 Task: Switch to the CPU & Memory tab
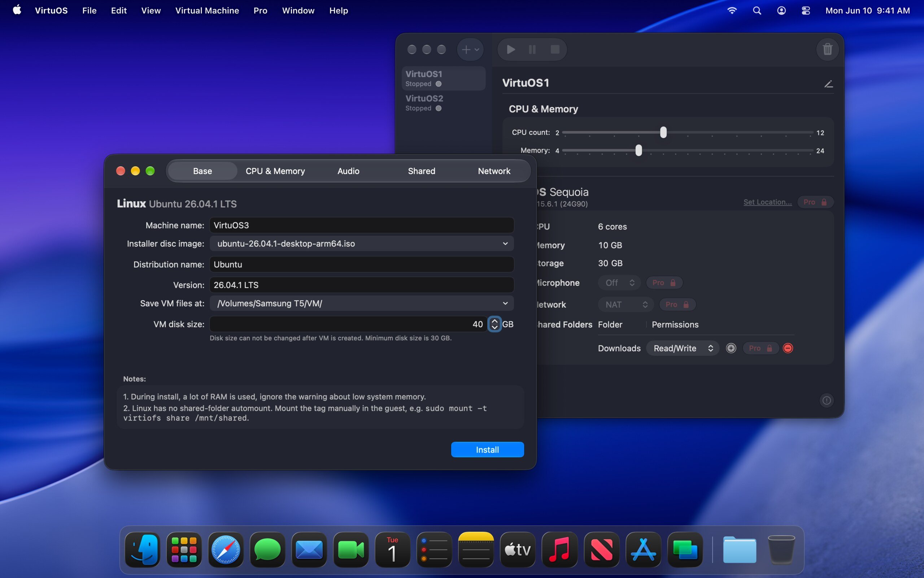(x=275, y=171)
